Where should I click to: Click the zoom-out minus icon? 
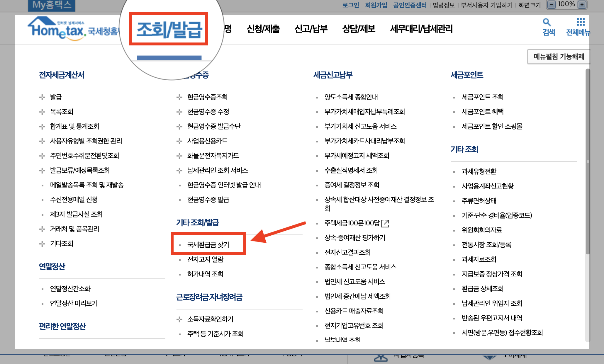tap(552, 5)
